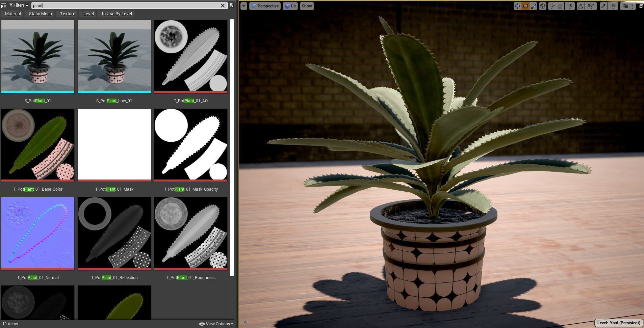Toggle scale snapping
The image size is (644, 328).
[603, 6]
